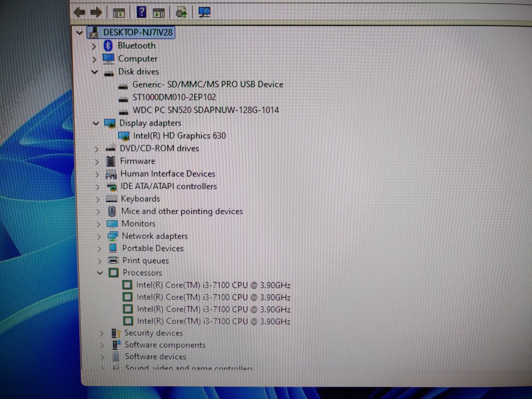Image resolution: width=532 pixels, height=399 pixels.
Task: Expand the Keyboards category
Action: pos(98,199)
